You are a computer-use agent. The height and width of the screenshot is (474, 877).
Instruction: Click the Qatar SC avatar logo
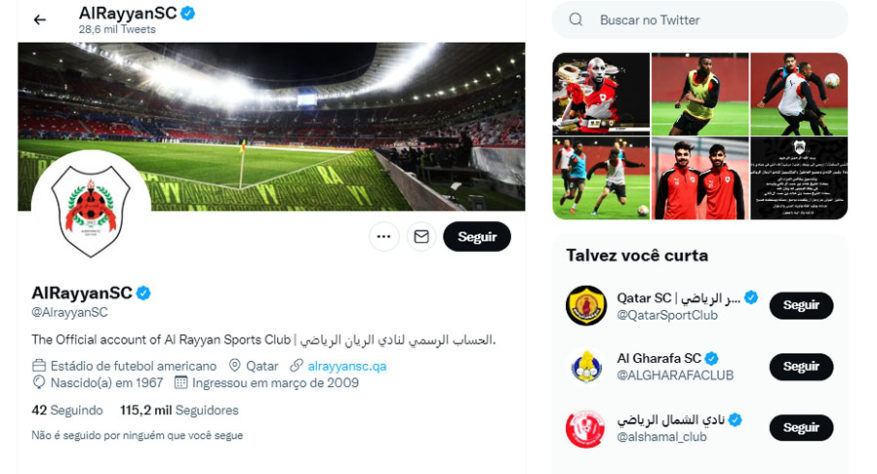pos(586,306)
